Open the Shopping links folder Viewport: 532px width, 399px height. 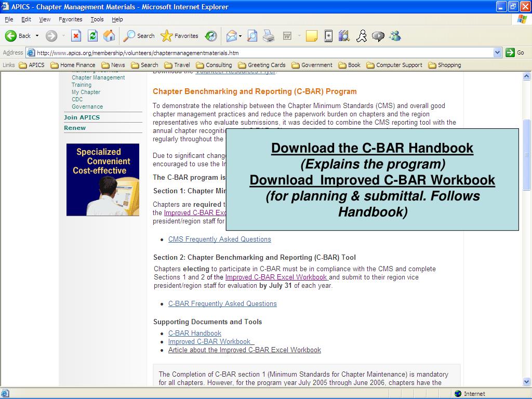pyautogui.click(x=445, y=65)
